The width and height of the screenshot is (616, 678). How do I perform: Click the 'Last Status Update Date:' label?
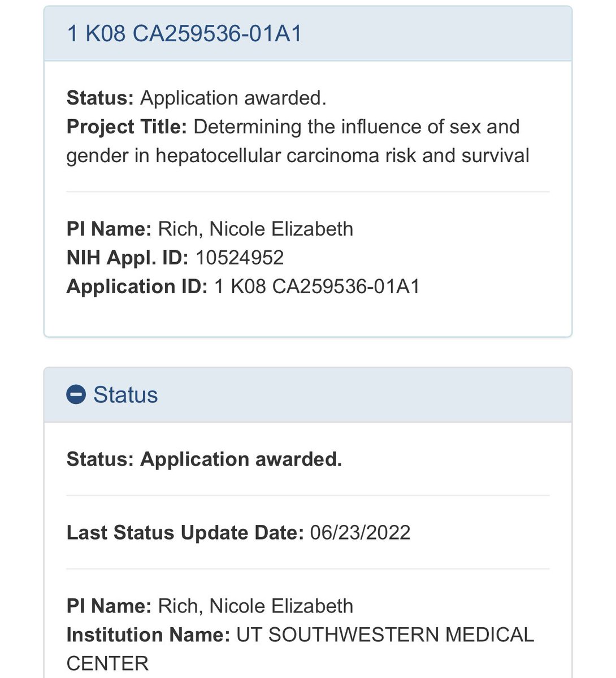(185, 532)
